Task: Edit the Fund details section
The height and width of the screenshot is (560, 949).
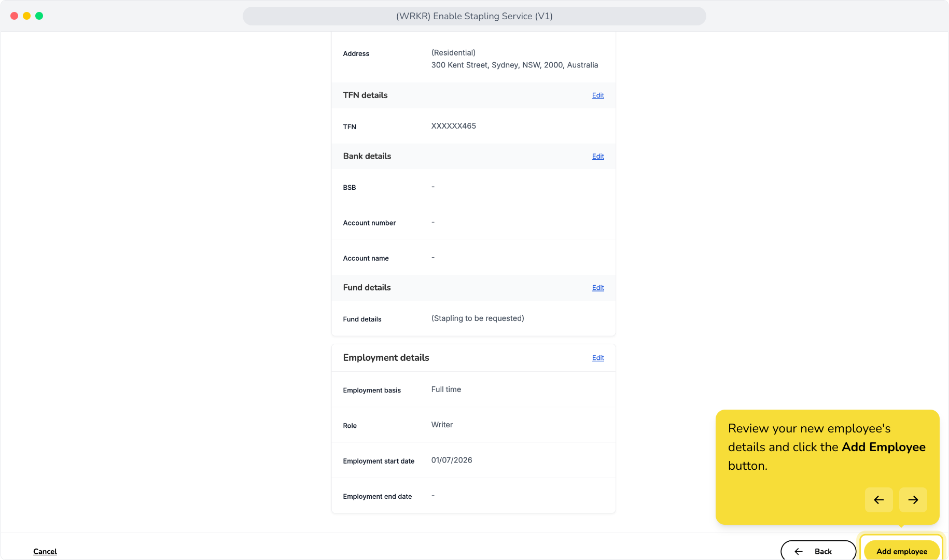Action: (x=598, y=288)
